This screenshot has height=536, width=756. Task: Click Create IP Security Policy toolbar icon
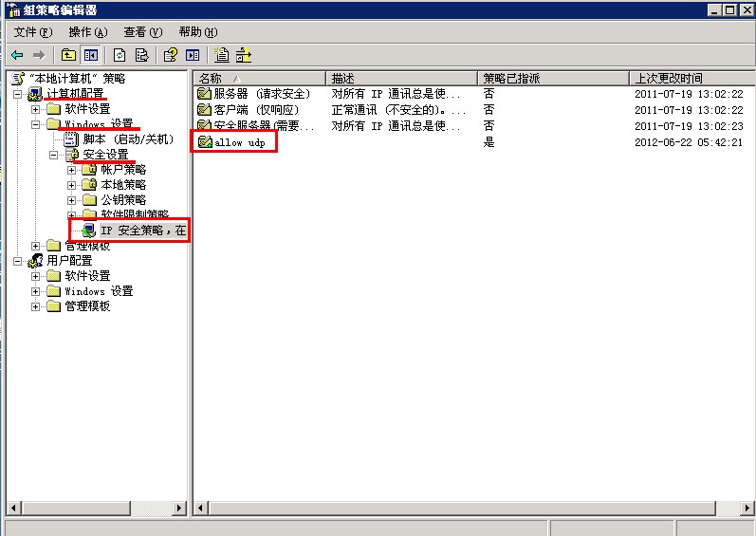[x=221, y=55]
